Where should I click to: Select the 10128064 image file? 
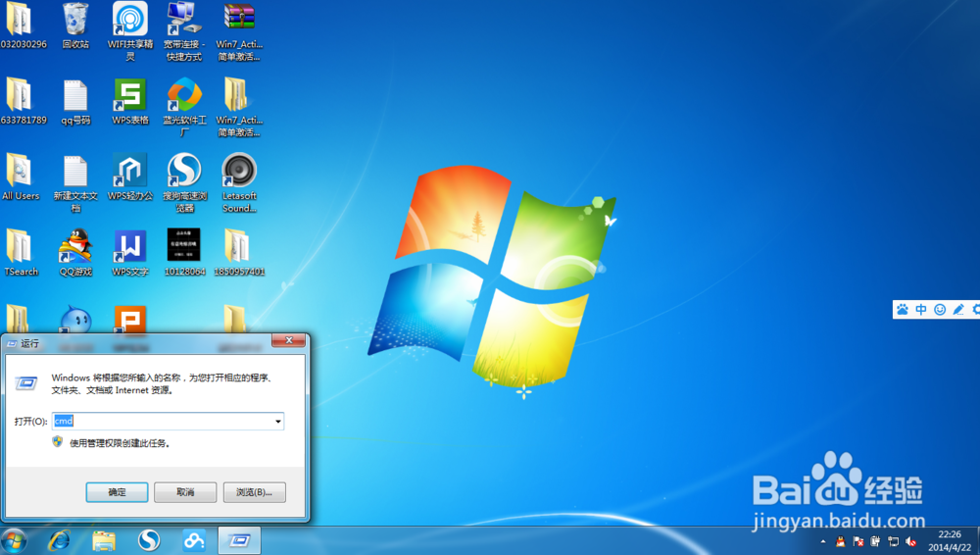click(x=184, y=253)
